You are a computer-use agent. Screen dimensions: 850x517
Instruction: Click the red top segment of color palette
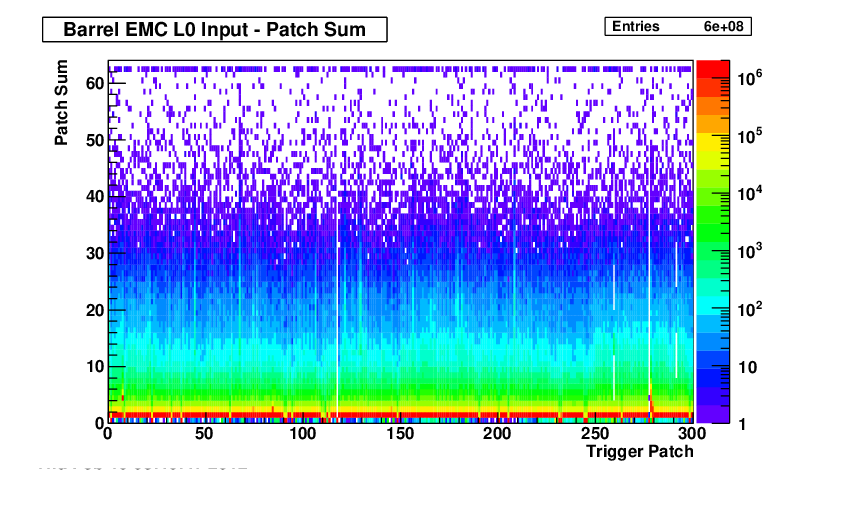coord(713,69)
